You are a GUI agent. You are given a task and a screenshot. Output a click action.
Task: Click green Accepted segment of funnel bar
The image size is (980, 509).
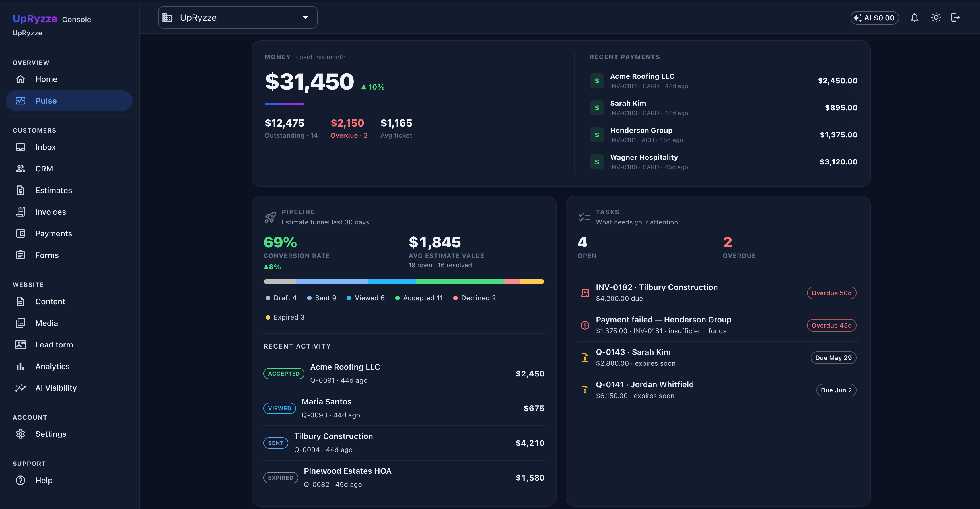pyautogui.click(x=460, y=282)
